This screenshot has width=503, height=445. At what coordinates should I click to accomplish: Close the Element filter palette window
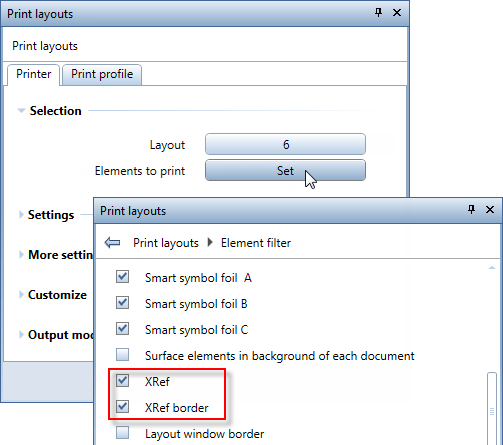click(490, 210)
